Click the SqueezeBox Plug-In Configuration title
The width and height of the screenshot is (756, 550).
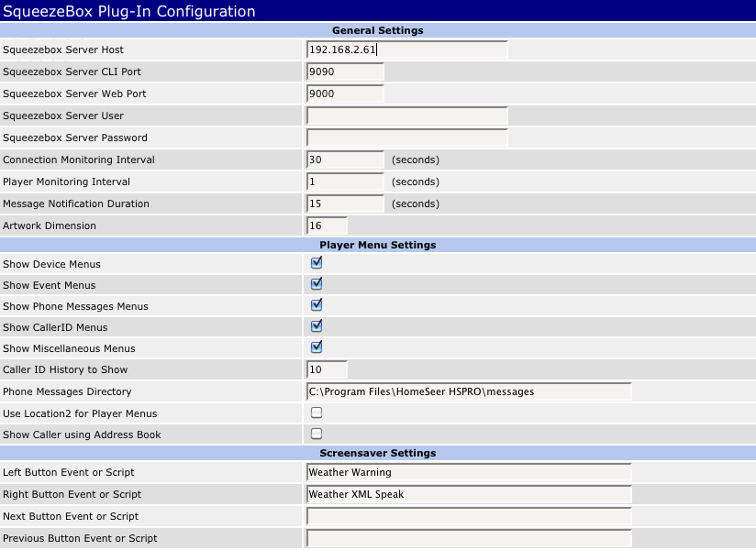129,11
